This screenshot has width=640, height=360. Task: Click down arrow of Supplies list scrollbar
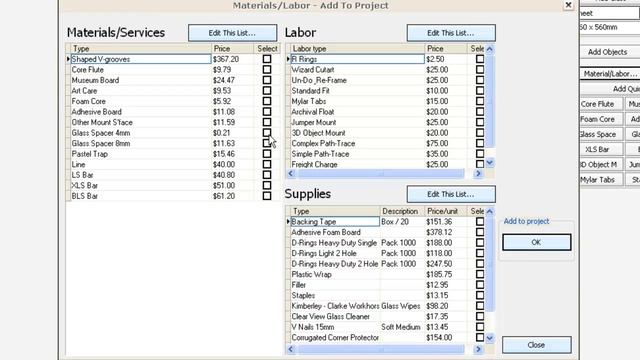pos(490,338)
